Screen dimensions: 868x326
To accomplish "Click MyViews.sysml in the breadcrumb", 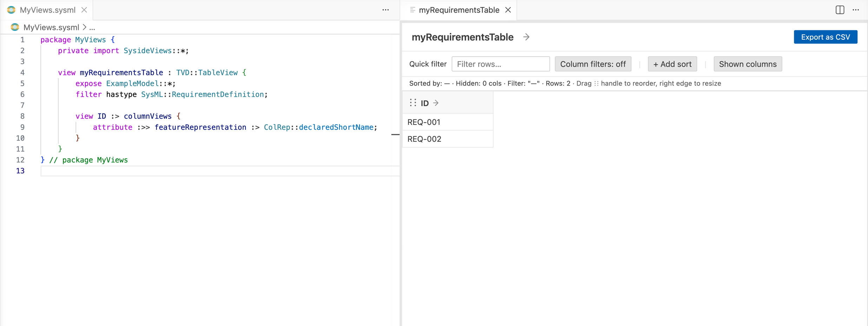I will [51, 27].
